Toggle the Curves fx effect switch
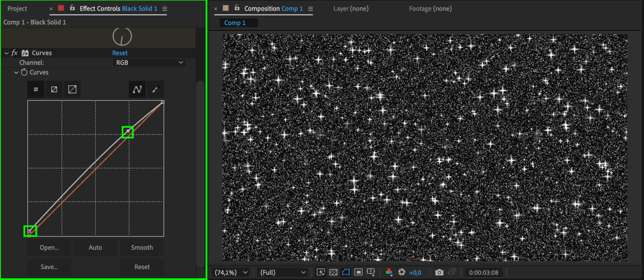Image resolution: width=644 pixels, height=280 pixels. (14, 53)
